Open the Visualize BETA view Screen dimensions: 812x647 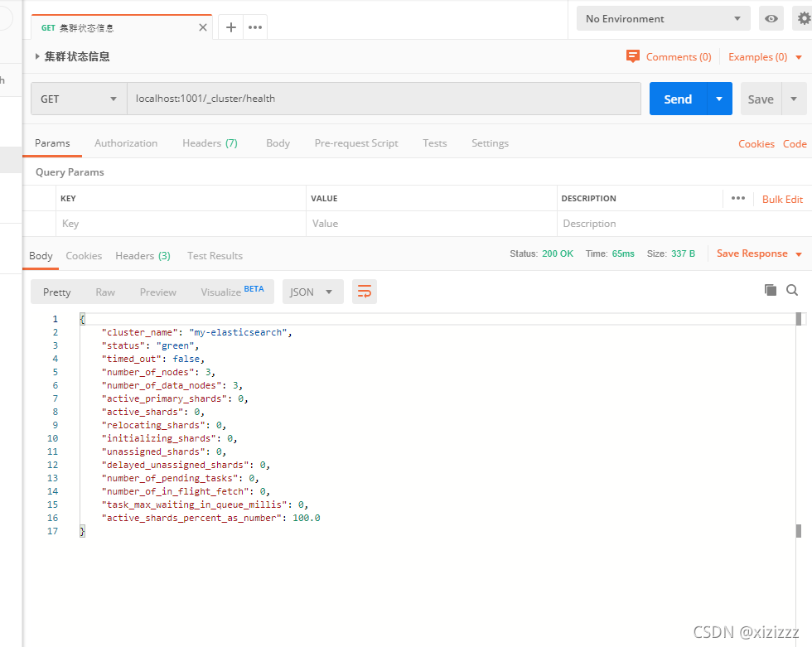232,292
